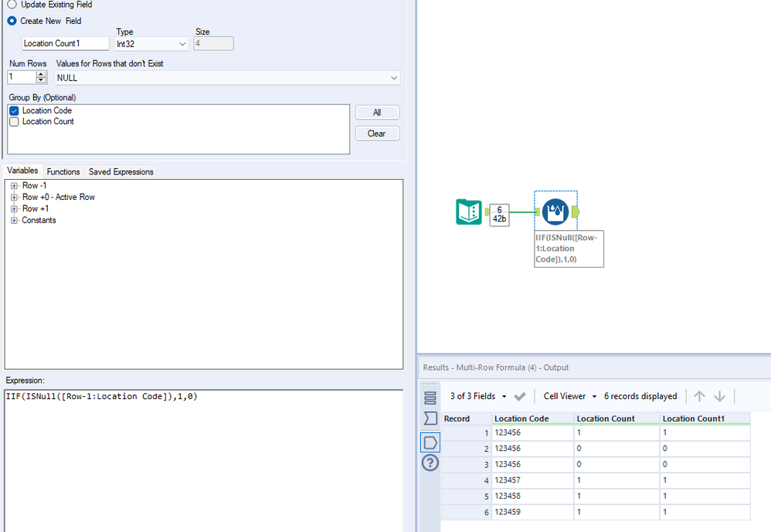771x532 pixels.
Task: Check Location Count in Group By
Action: click(13, 122)
